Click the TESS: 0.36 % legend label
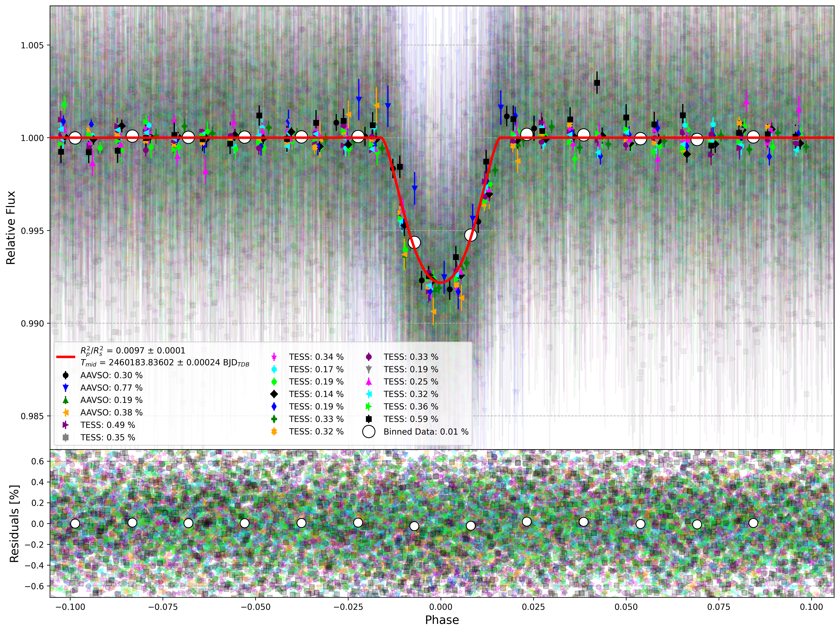Image resolution: width=840 pixels, height=632 pixels. (x=411, y=406)
